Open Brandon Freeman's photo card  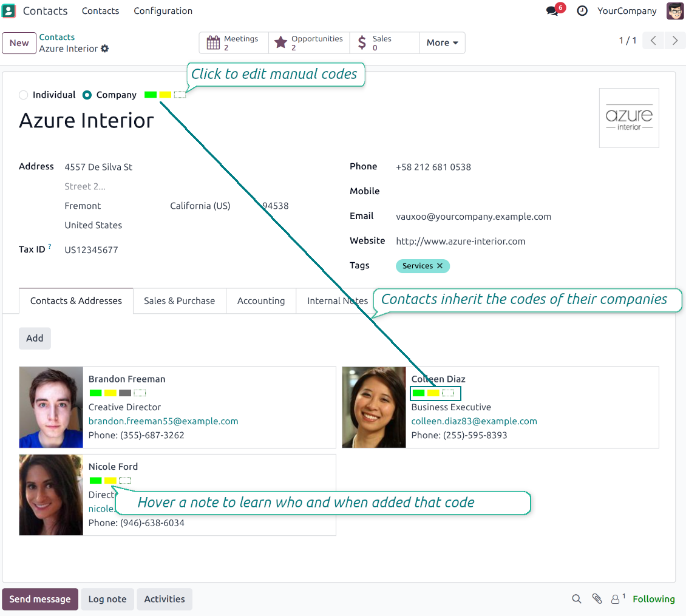(x=51, y=407)
